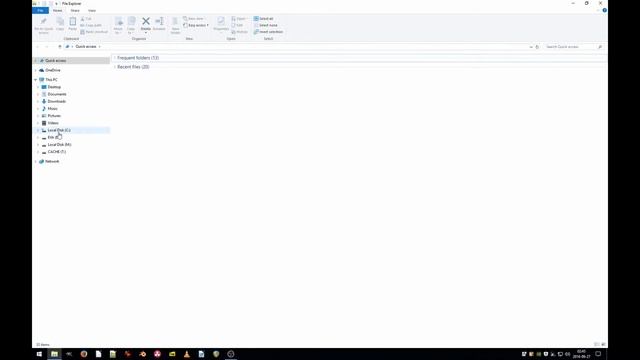Click the Quick access breadcrumb in address bar
Viewport: 640px width, 360px height.
pos(86,47)
